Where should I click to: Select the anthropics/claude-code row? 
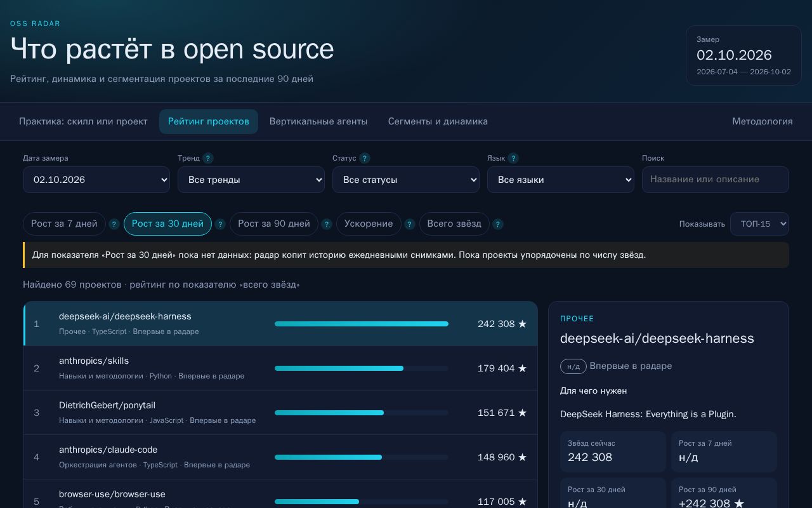pos(280,457)
